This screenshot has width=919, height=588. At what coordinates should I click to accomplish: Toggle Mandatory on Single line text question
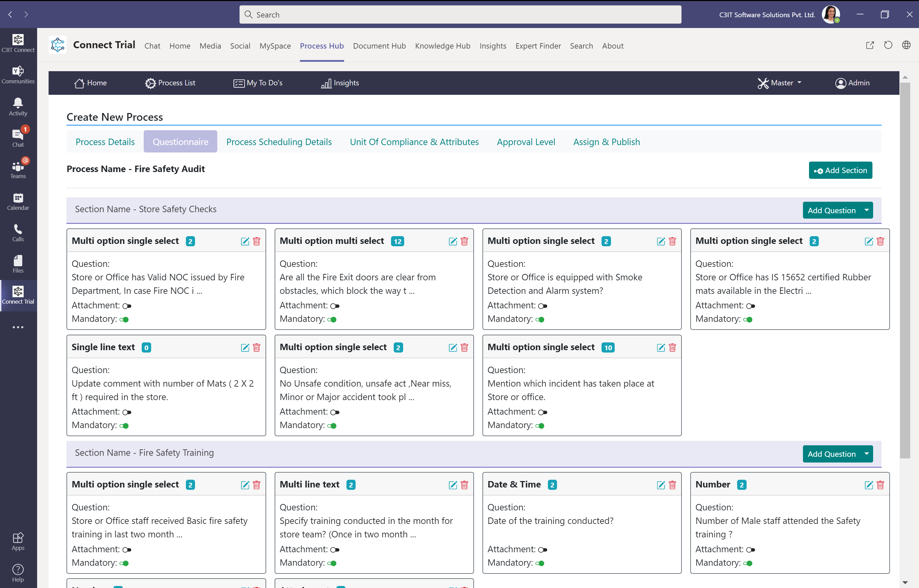(x=124, y=425)
